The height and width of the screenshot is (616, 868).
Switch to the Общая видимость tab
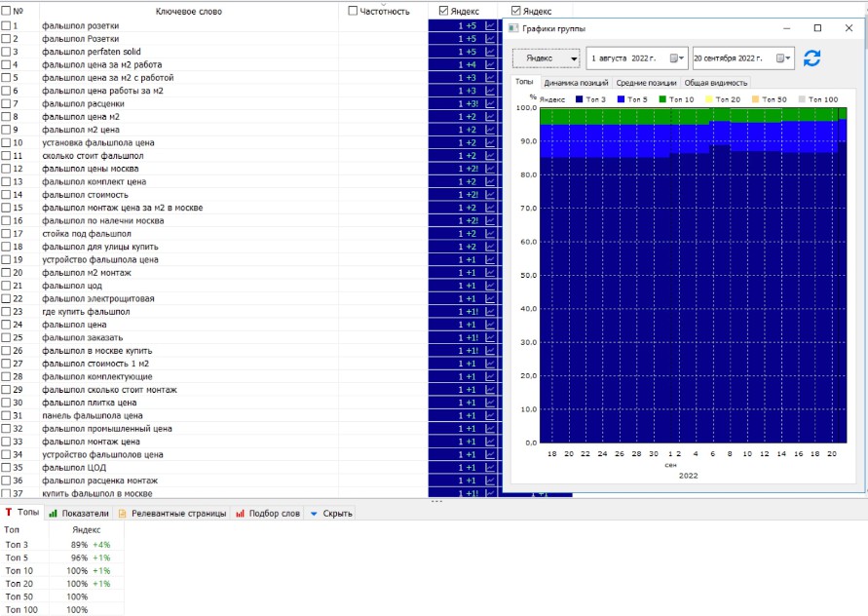coord(716,83)
